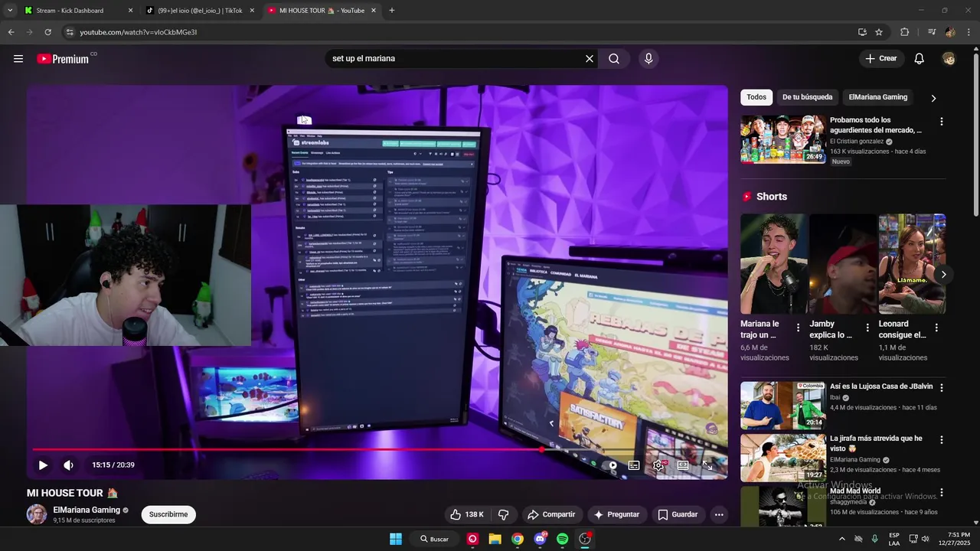Open YouTube account avatar menu

point(949,59)
